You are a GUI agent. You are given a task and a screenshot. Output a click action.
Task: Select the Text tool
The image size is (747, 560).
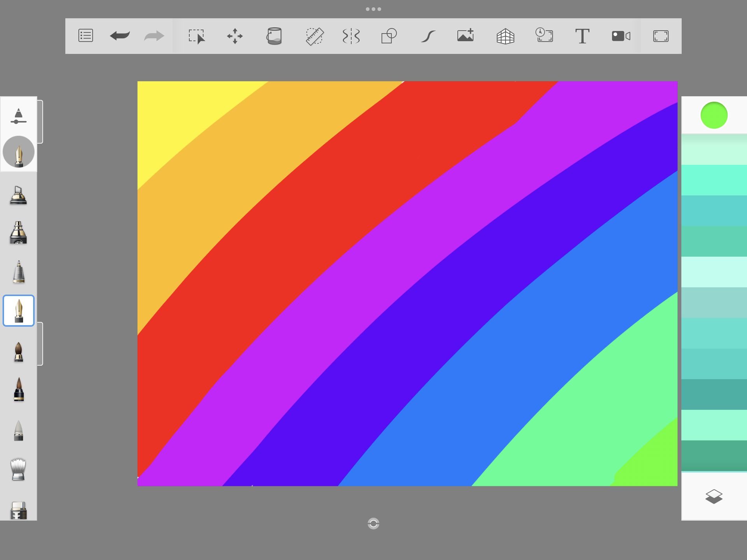pyautogui.click(x=582, y=36)
